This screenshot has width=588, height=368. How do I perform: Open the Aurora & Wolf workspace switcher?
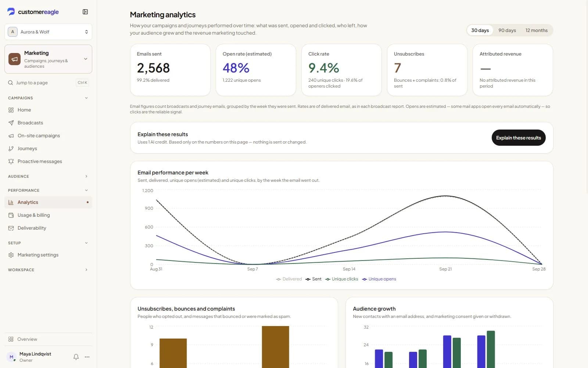[x=48, y=32]
